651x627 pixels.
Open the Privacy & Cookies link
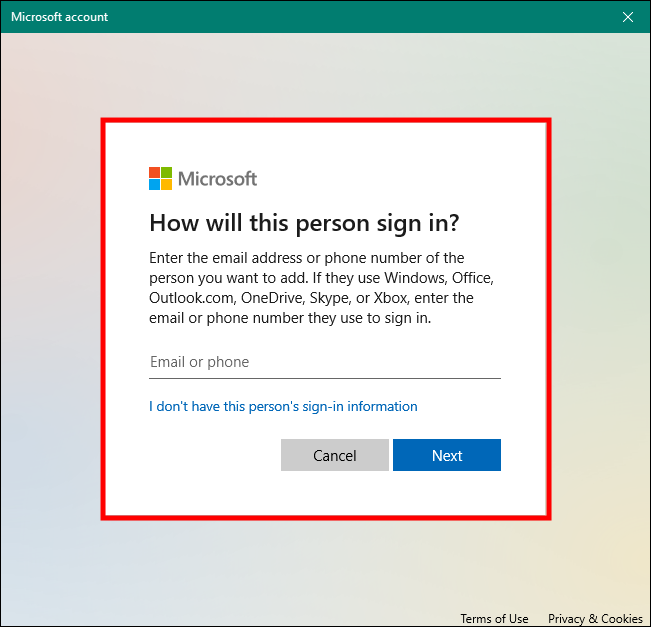595,619
